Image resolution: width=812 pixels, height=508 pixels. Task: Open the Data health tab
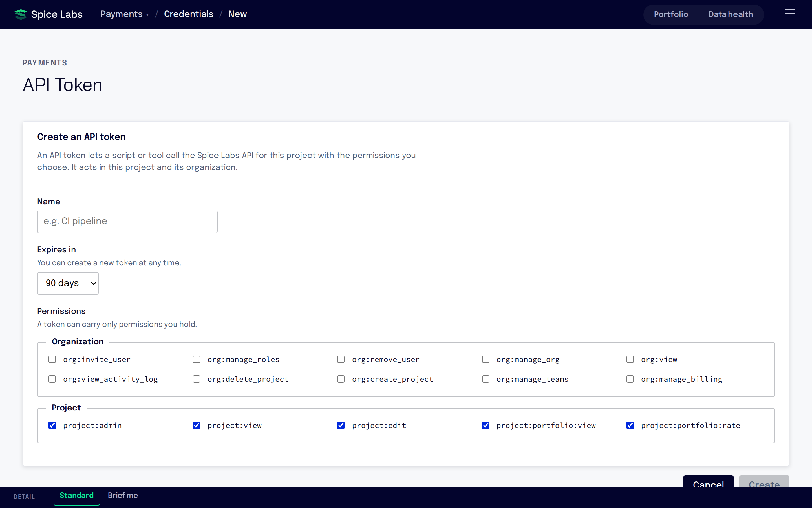click(x=731, y=14)
